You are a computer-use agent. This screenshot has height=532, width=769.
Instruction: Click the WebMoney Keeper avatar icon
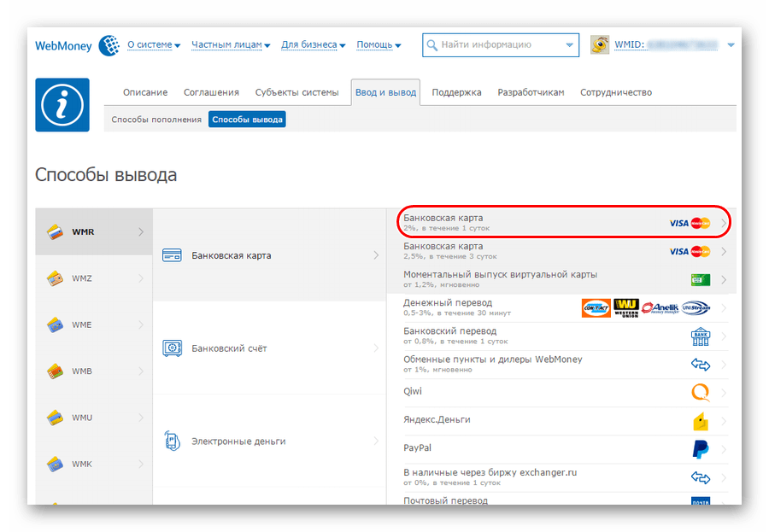601,45
